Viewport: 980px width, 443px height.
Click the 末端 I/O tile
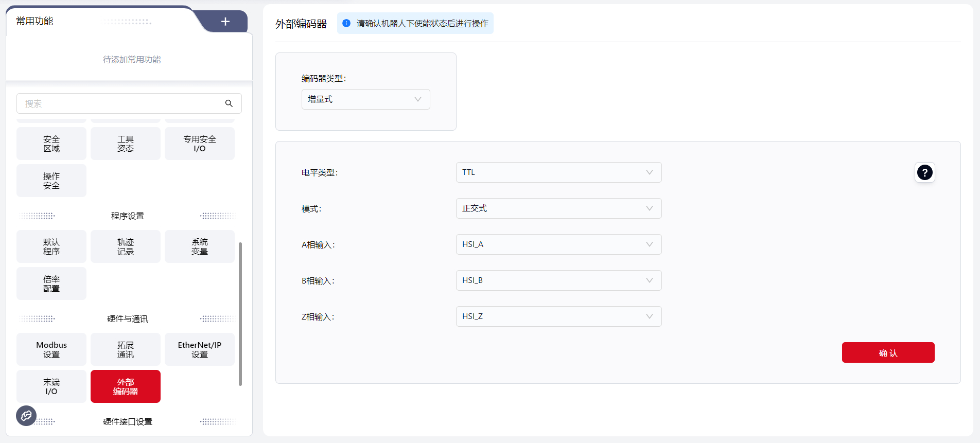click(51, 386)
